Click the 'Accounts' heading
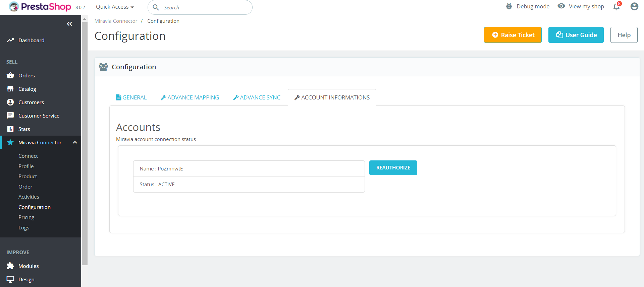The height and width of the screenshot is (287, 644). pos(138,127)
